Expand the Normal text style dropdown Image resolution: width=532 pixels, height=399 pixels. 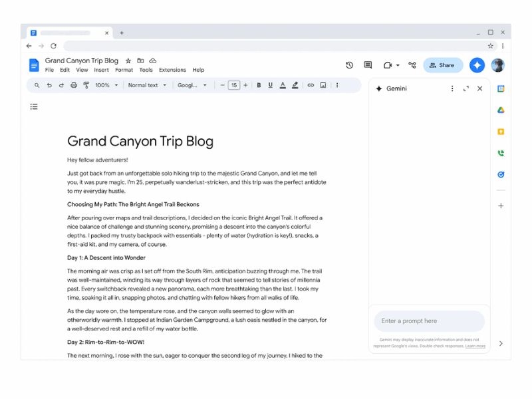pyautogui.click(x=147, y=85)
